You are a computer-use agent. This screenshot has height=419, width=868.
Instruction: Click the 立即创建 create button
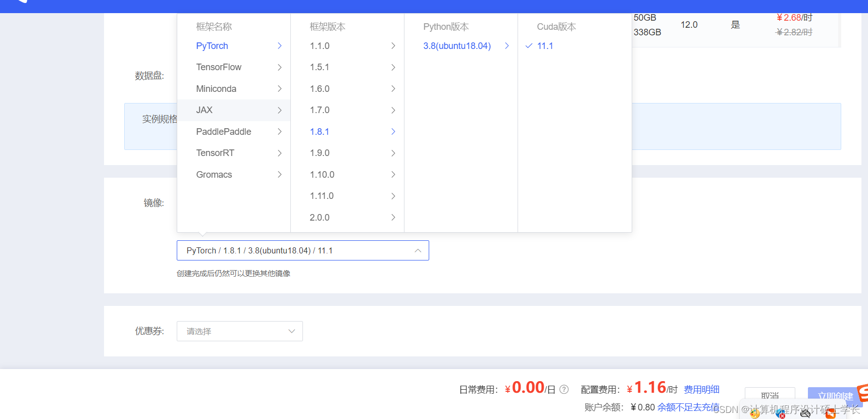point(835,396)
